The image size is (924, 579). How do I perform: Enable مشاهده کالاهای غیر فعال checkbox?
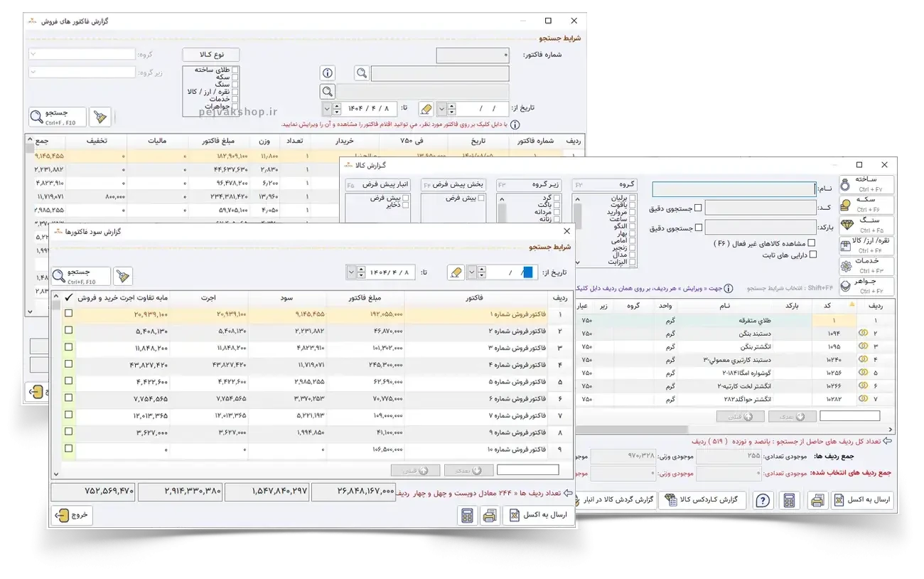(x=812, y=243)
